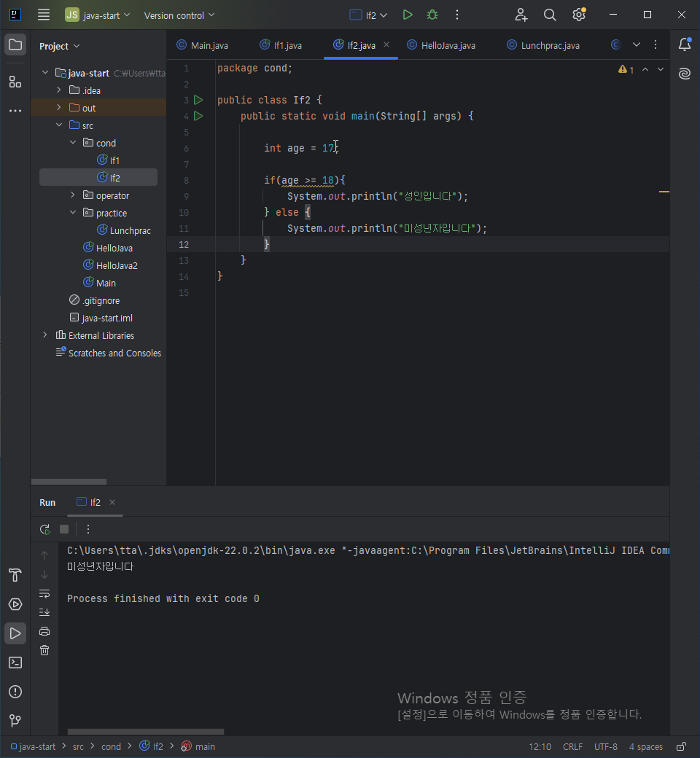Viewport: 700px width, 758px height.
Task: Open Version control dropdown
Action: tap(179, 15)
